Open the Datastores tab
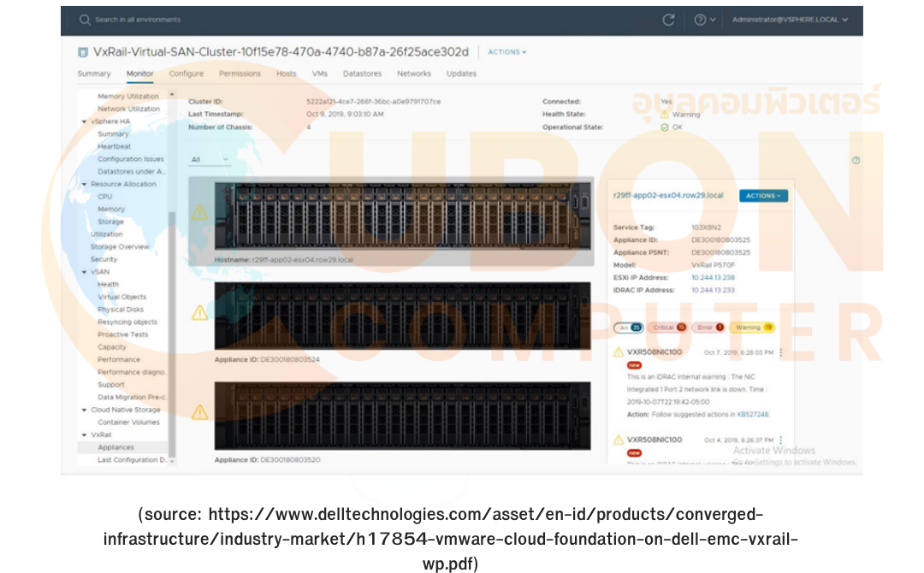 [x=362, y=74]
